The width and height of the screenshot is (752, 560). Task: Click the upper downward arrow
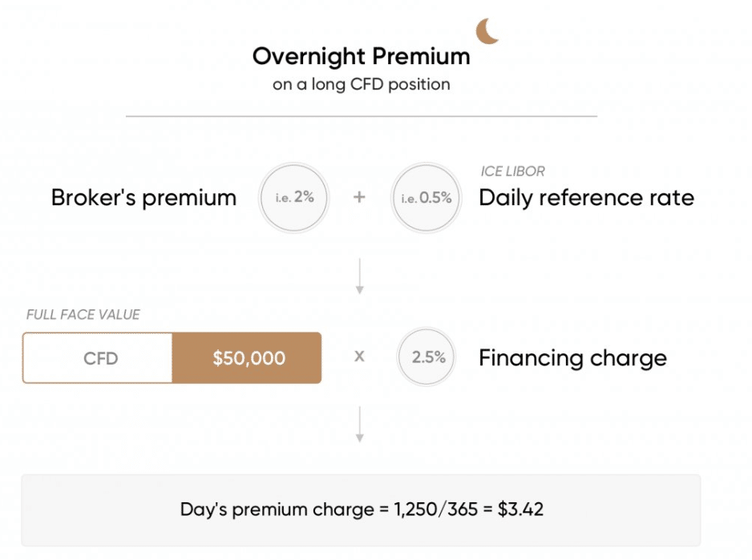(x=359, y=276)
